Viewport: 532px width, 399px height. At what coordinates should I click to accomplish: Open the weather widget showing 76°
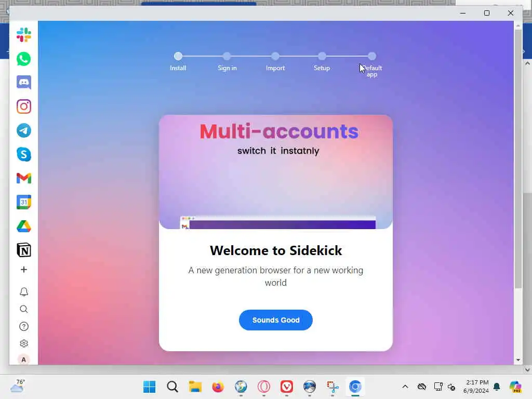[x=18, y=386]
